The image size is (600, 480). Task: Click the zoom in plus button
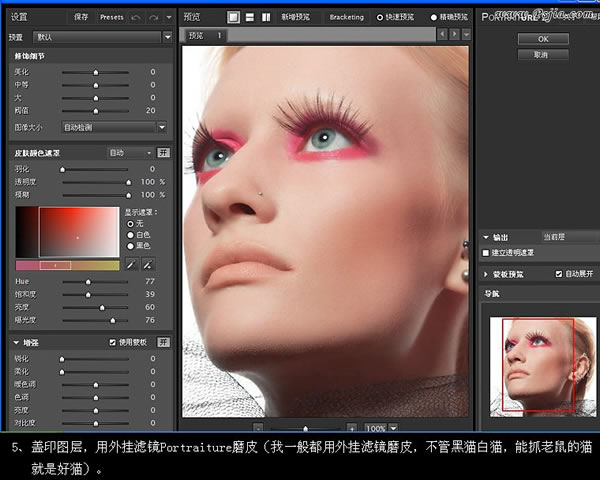tap(352, 428)
